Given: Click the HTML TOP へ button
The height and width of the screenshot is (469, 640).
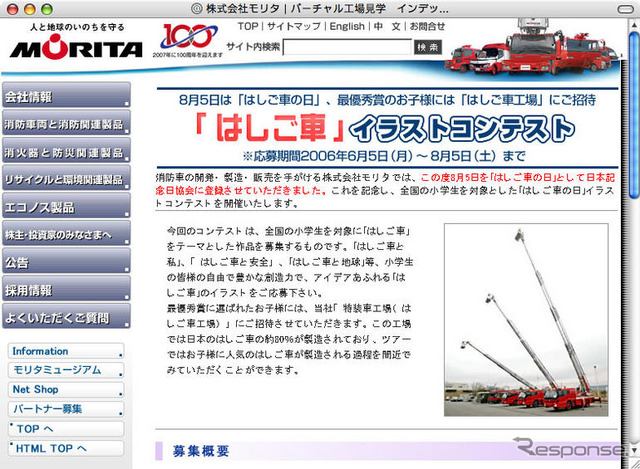Looking at the screenshot, I should pos(66,448).
